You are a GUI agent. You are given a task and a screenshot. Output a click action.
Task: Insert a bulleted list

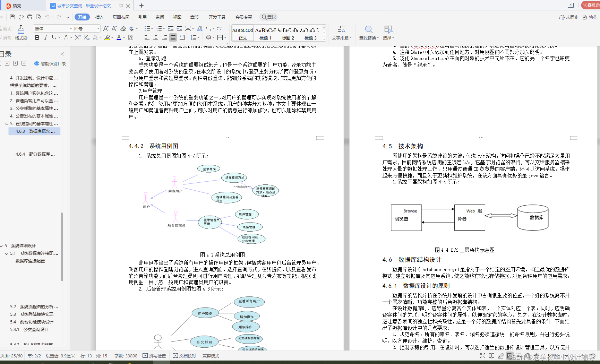(147, 29)
